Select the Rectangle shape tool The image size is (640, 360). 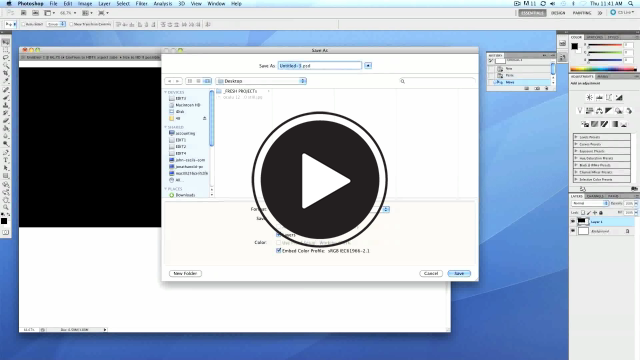pyautogui.click(x=6, y=176)
